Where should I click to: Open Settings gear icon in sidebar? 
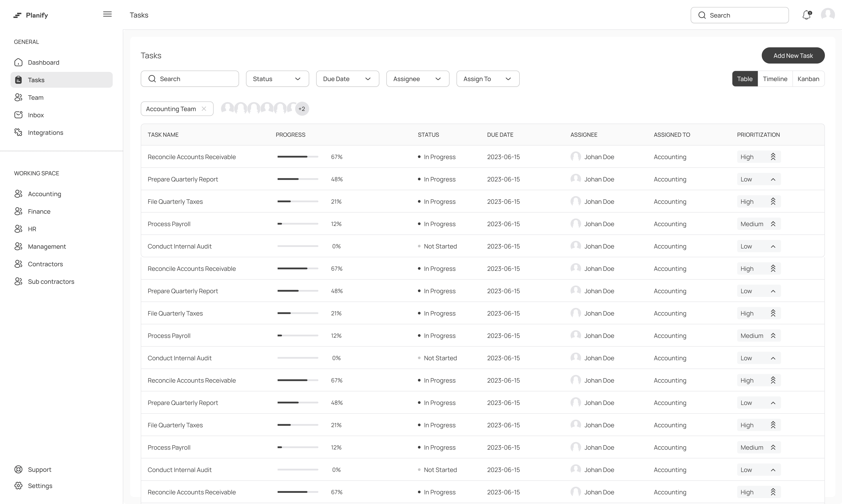[x=18, y=486]
